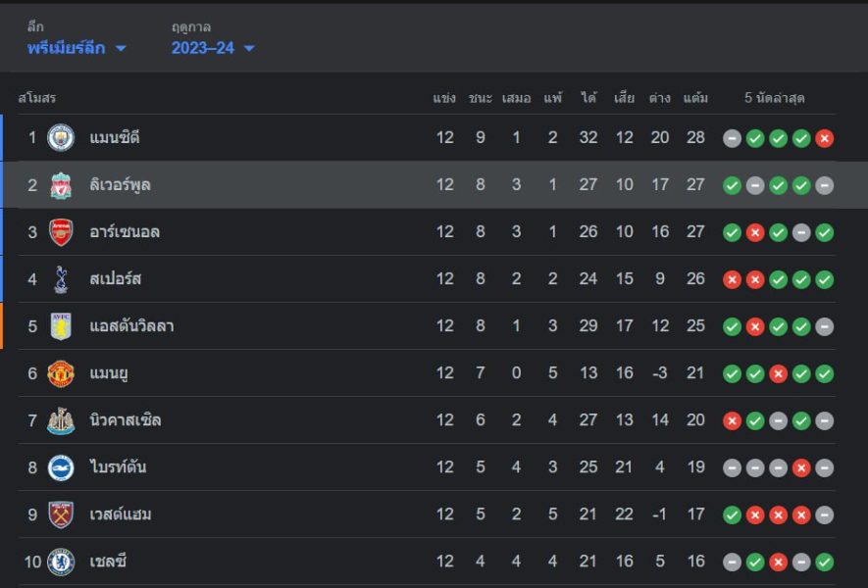Open the league dropdown พรีเมียร์ลีก
The height and width of the screenshot is (588, 868).
77,48
